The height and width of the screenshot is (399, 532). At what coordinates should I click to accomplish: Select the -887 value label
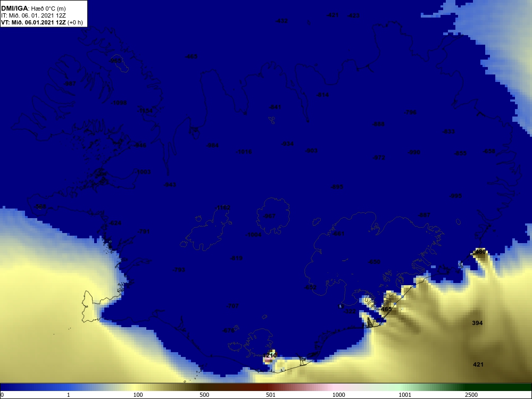pyautogui.click(x=424, y=215)
